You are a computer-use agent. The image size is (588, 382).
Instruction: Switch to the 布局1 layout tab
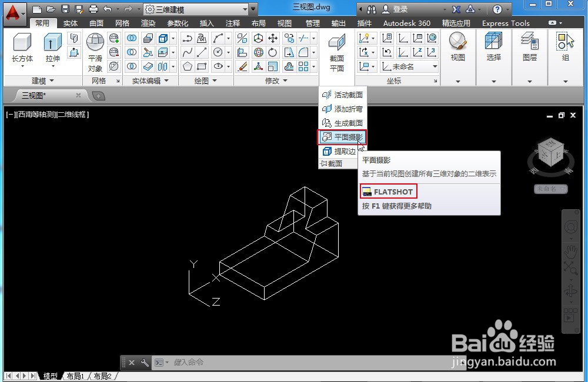(75, 376)
